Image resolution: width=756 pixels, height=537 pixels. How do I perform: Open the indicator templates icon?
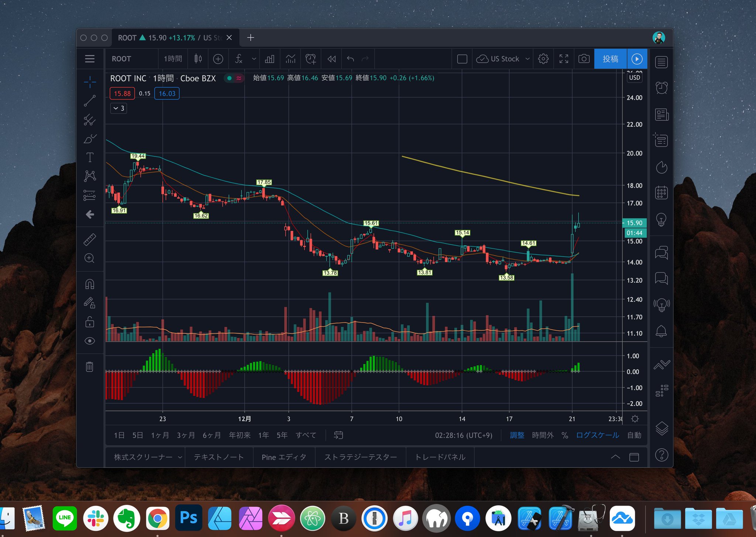(291, 59)
